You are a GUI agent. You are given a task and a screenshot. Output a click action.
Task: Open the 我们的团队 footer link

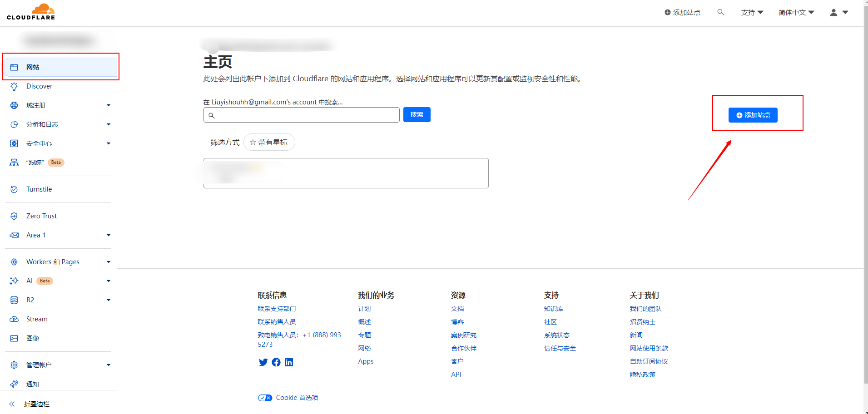point(645,309)
